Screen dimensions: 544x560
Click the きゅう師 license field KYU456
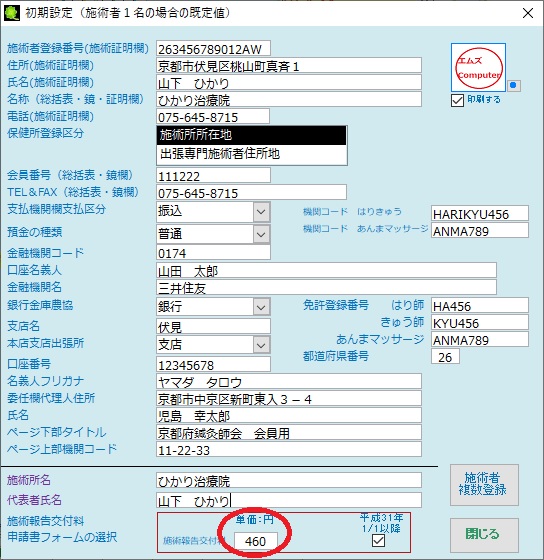480,322
